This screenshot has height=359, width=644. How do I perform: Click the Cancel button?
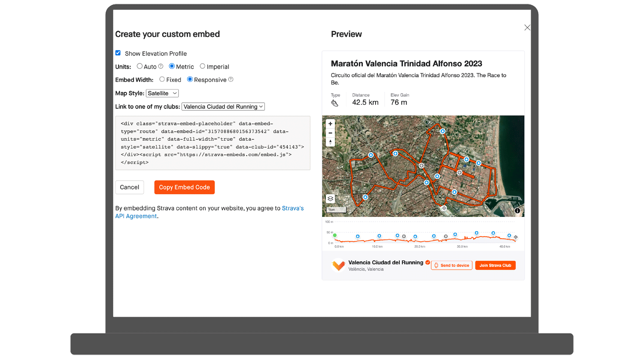(130, 187)
